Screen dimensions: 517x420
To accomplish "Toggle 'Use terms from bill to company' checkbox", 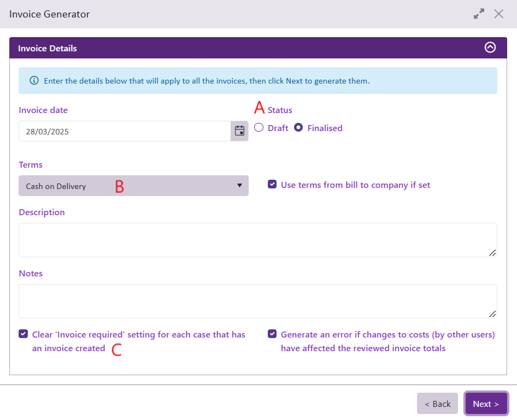I will (x=272, y=185).
